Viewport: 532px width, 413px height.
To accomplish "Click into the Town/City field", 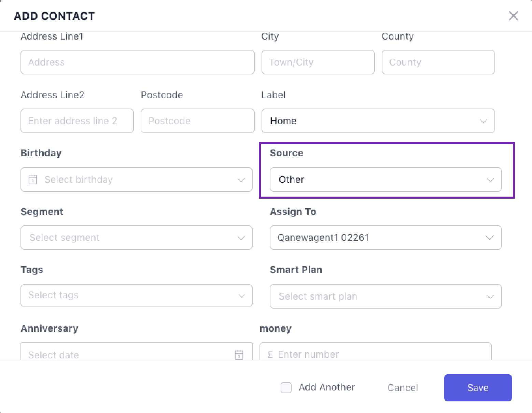I will click(318, 62).
